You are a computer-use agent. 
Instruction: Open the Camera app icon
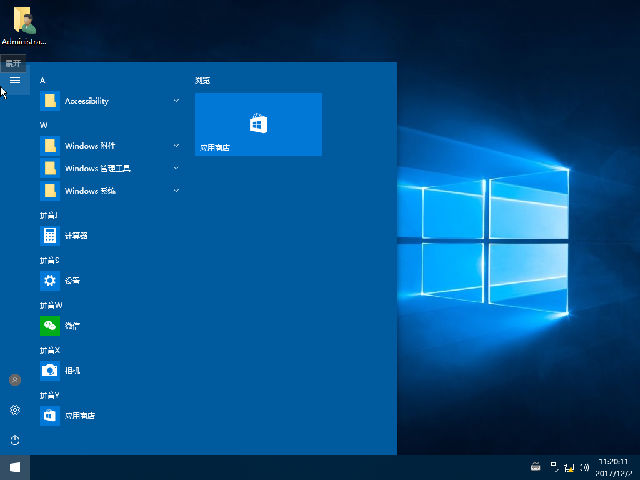50,371
